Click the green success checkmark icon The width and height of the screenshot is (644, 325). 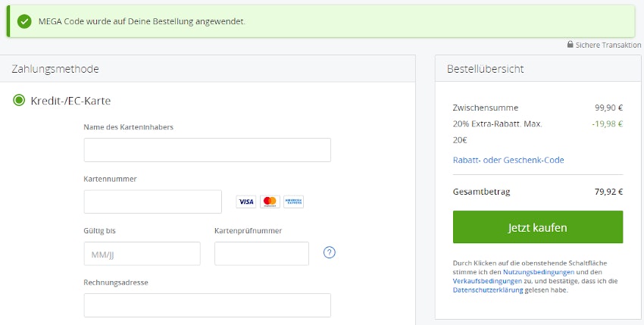tap(25, 21)
